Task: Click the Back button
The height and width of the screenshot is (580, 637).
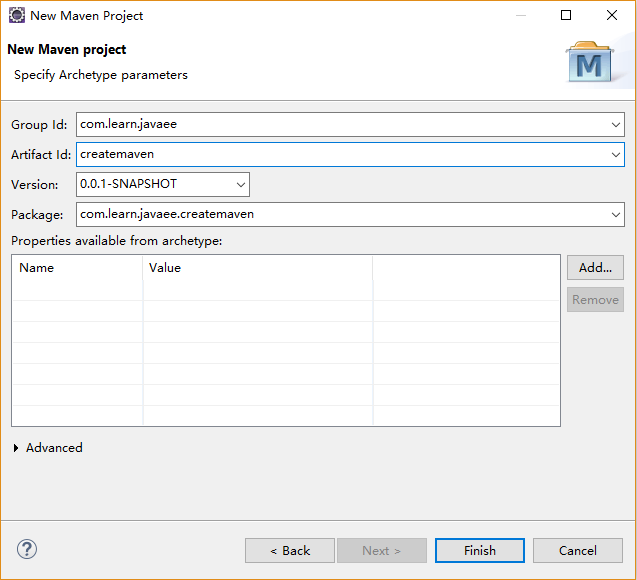Action: (x=290, y=551)
